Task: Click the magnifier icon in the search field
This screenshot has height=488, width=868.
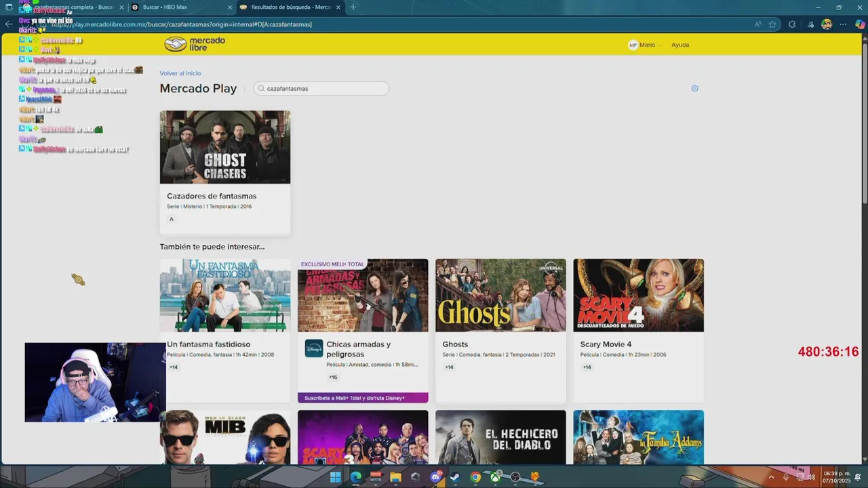Action: [x=261, y=89]
